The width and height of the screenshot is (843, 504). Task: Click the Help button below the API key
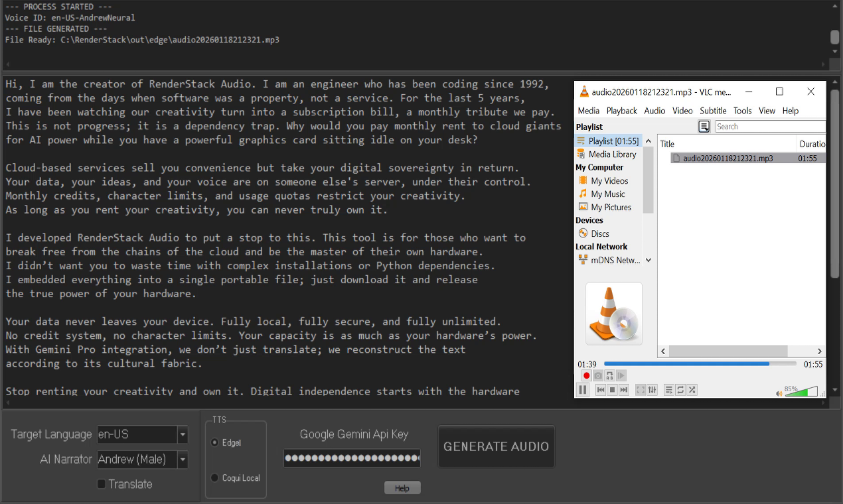402,487
